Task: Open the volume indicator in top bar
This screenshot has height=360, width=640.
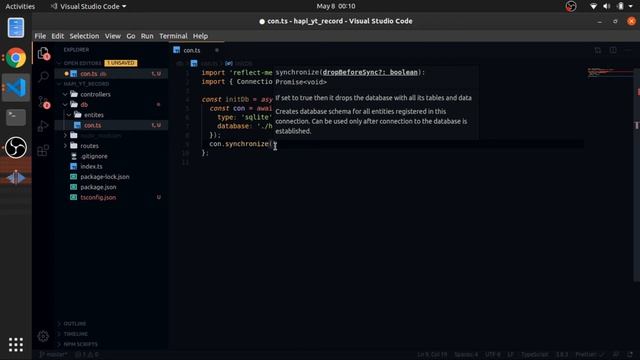Action: point(607,6)
